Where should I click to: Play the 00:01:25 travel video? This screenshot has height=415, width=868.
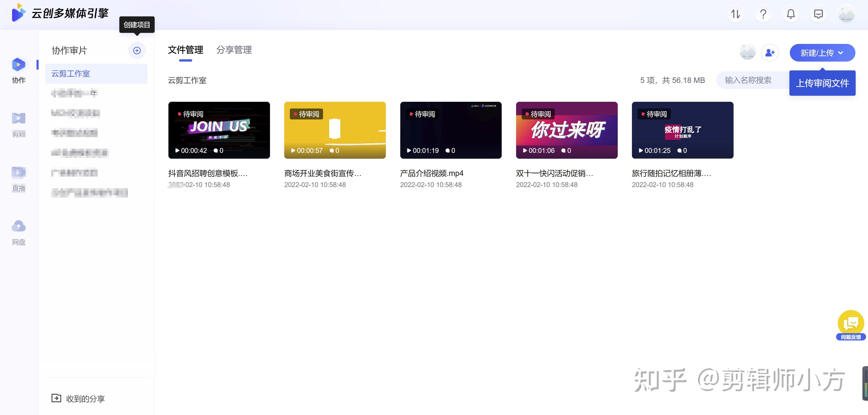click(641, 150)
